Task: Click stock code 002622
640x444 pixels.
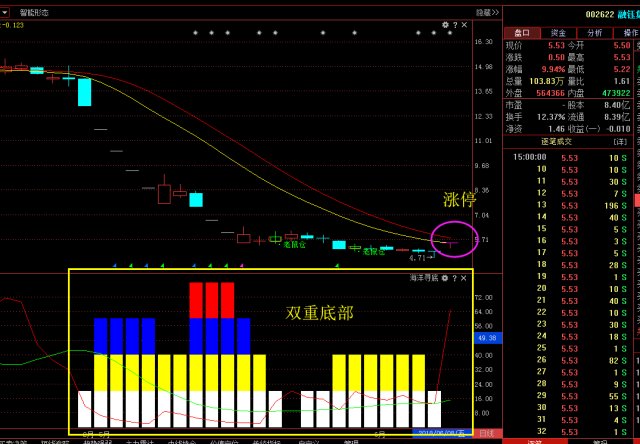Action: (600, 15)
